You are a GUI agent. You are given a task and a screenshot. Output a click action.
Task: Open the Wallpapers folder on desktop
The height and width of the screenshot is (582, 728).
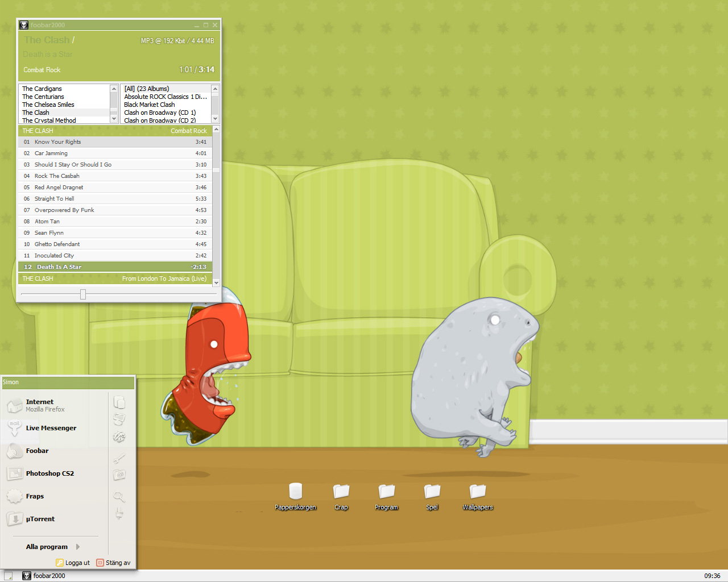point(478,490)
